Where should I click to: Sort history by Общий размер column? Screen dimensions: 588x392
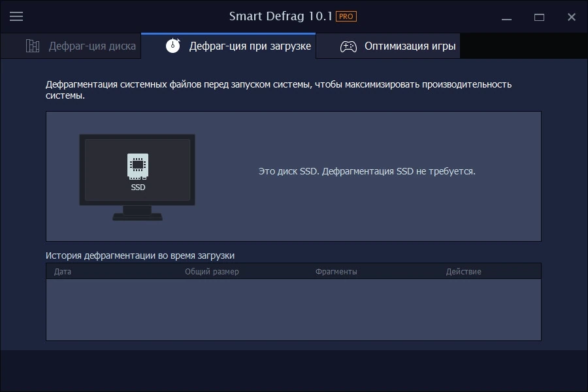point(212,272)
